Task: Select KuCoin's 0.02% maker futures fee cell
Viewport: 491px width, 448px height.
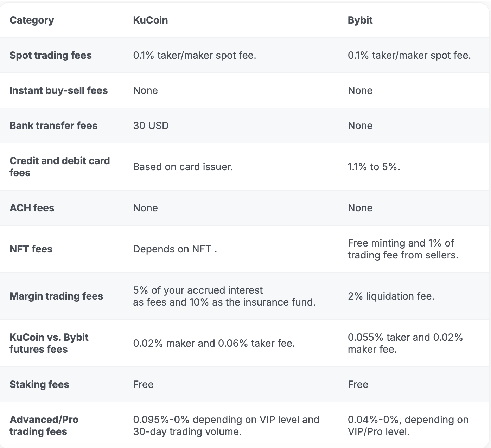Action: coord(214,343)
